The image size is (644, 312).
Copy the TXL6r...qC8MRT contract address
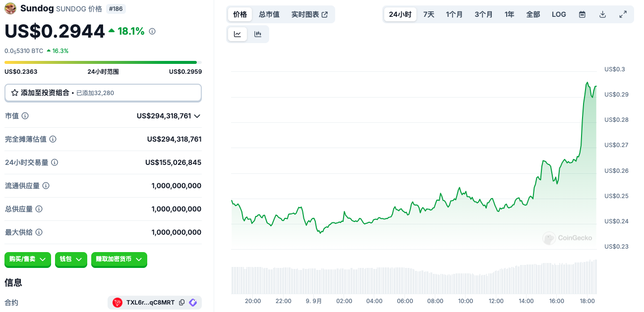(x=182, y=303)
